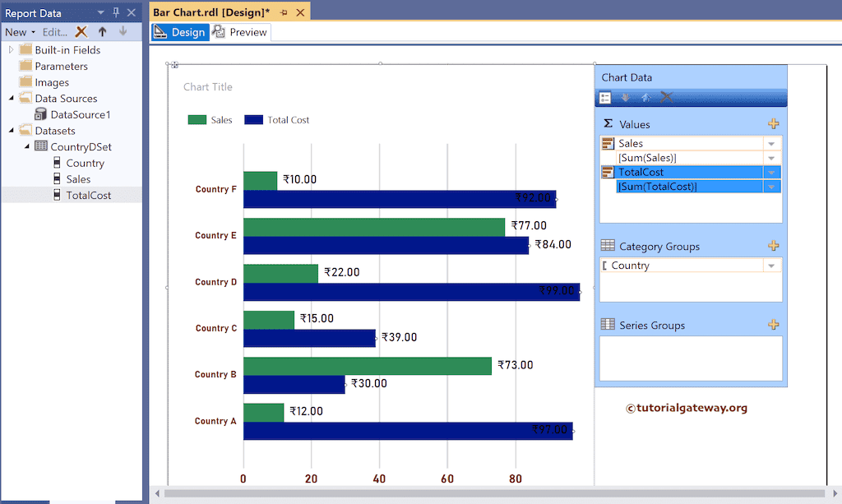842x504 pixels.
Task: Add a new field using the Values plus icon
Action: (x=773, y=124)
